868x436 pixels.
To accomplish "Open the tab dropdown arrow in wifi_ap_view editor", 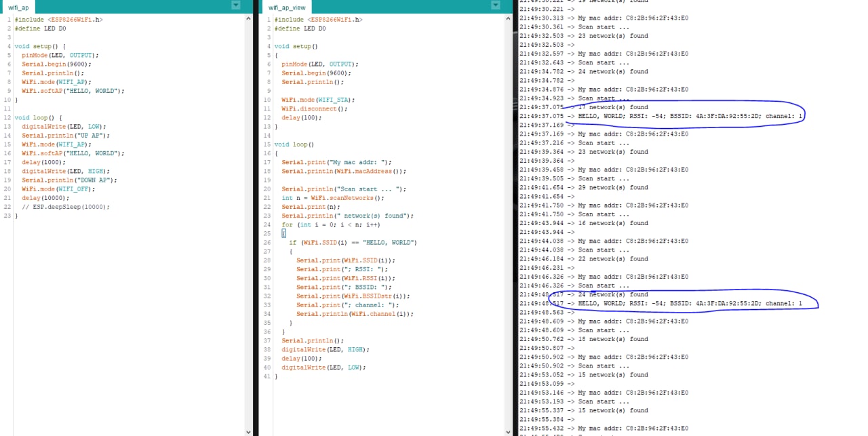I will tap(496, 5).
